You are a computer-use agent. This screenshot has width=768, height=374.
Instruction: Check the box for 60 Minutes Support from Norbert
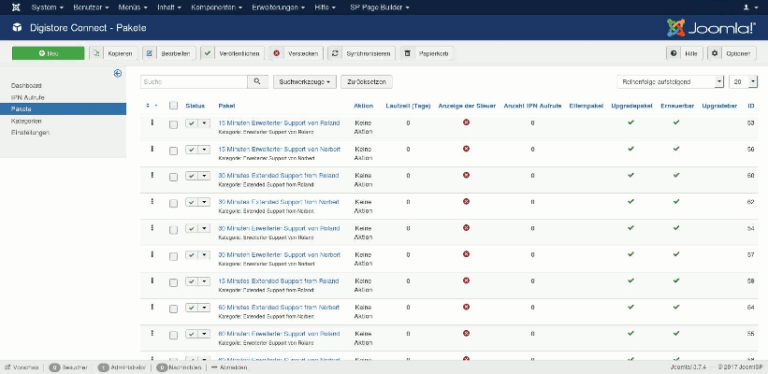173,309
